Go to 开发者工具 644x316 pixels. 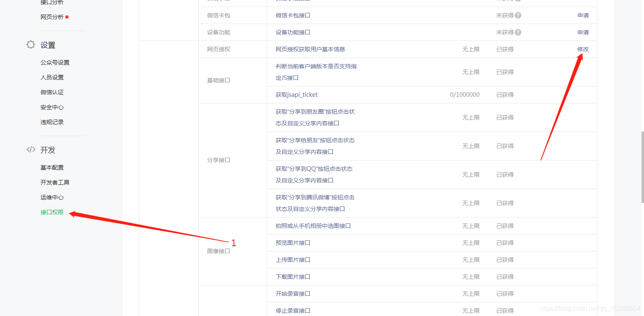coord(55,182)
